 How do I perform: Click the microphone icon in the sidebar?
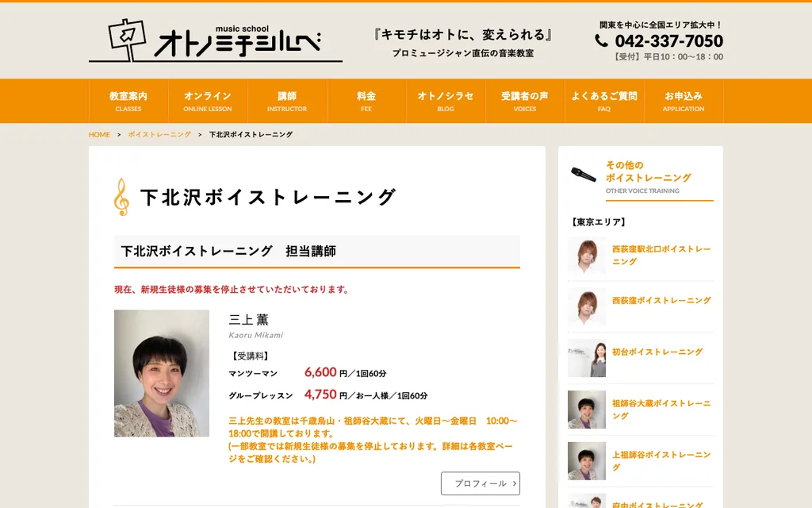[x=584, y=174]
